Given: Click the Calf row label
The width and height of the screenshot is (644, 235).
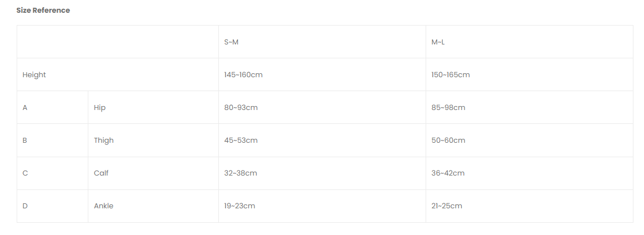Looking at the screenshot, I should coord(101,173).
